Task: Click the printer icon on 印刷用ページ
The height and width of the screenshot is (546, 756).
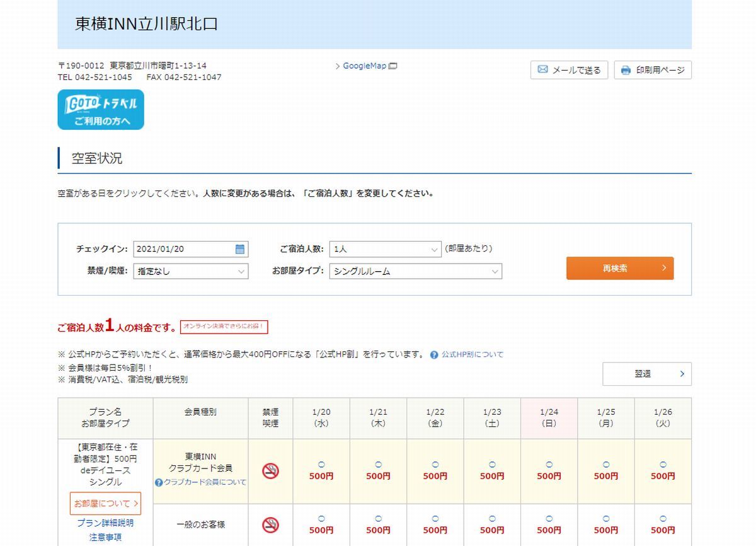Action: coord(626,70)
